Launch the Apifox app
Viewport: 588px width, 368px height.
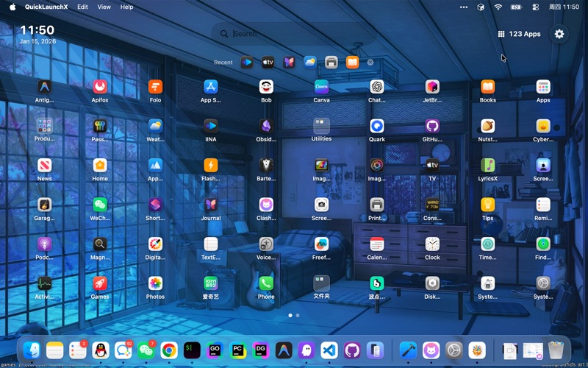[x=100, y=87]
